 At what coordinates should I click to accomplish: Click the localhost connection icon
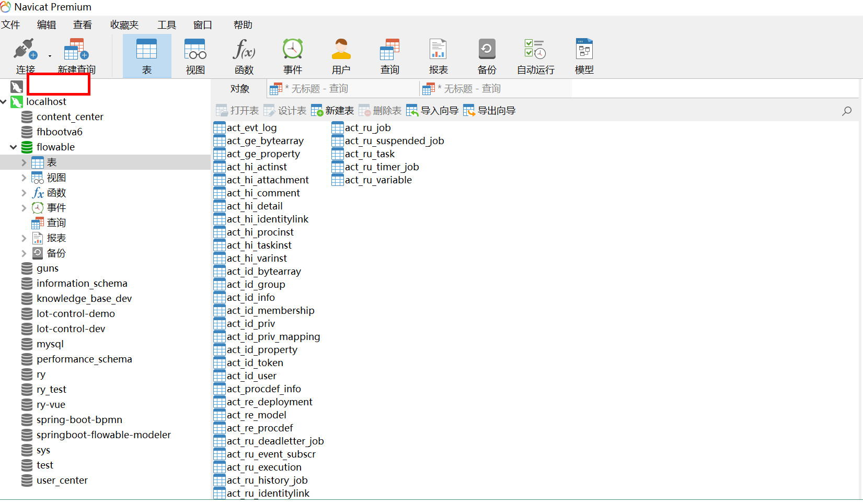click(x=17, y=102)
